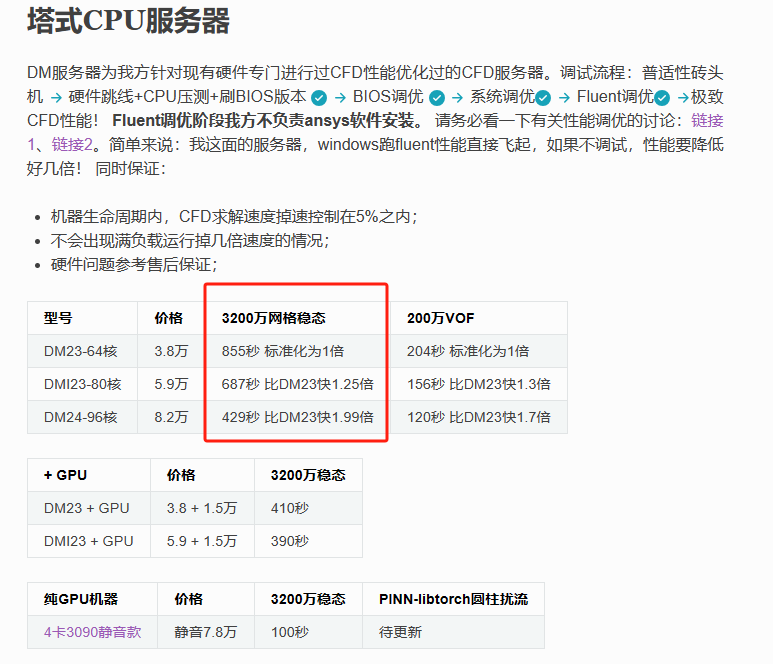Click the 纯GPU机器 table header
Screen dimensions: 773x664
click(80, 599)
